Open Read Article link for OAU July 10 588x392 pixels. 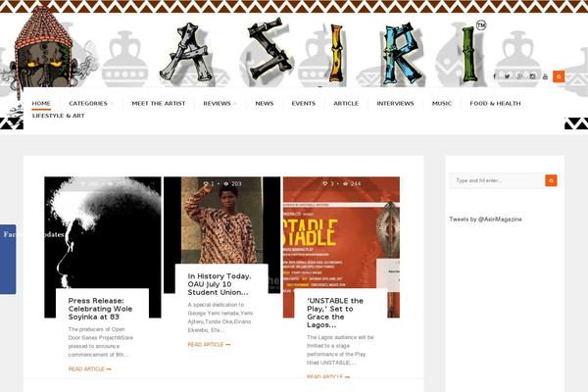pyautogui.click(x=209, y=344)
